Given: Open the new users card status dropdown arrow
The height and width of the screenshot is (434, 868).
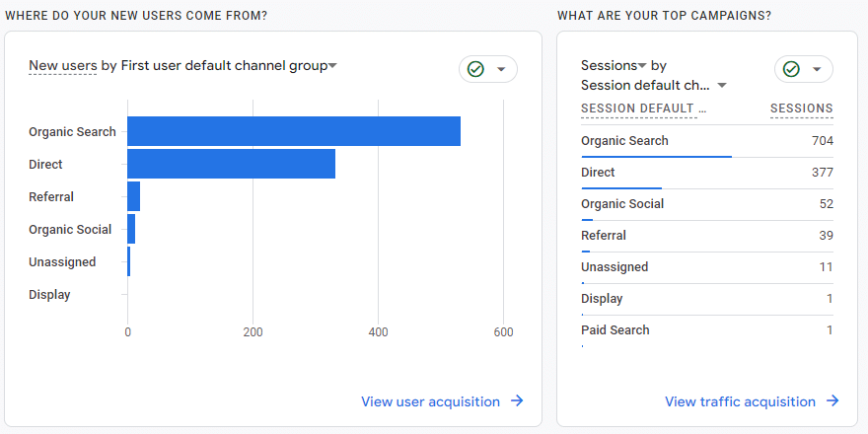Looking at the screenshot, I should coord(501,69).
